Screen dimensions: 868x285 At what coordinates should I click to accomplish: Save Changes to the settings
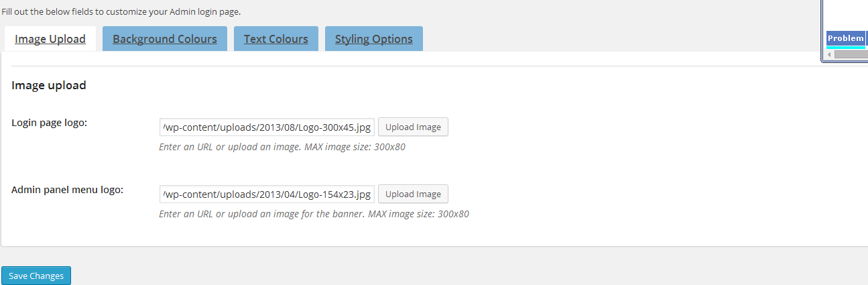click(x=36, y=276)
